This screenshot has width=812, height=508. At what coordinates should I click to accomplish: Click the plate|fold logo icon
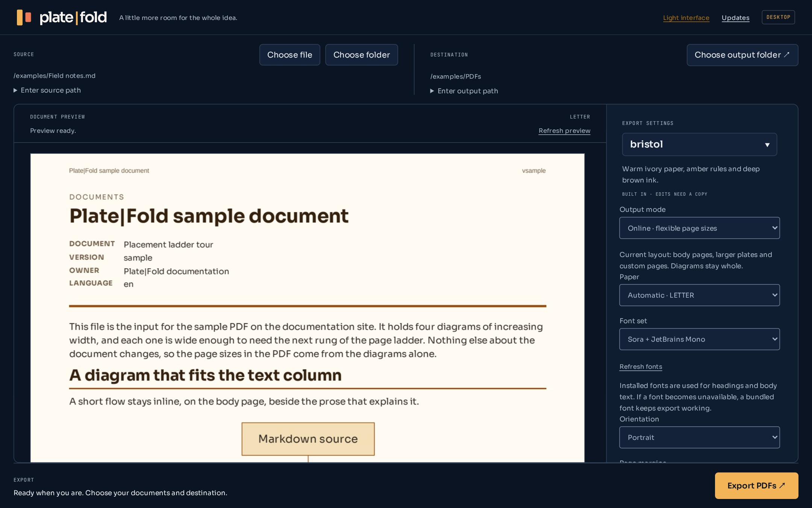[x=24, y=17]
